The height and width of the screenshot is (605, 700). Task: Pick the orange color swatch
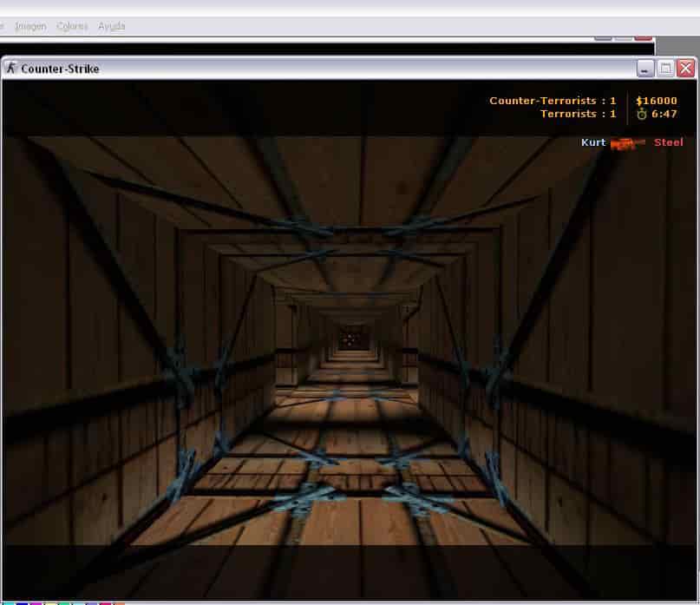click(119, 603)
